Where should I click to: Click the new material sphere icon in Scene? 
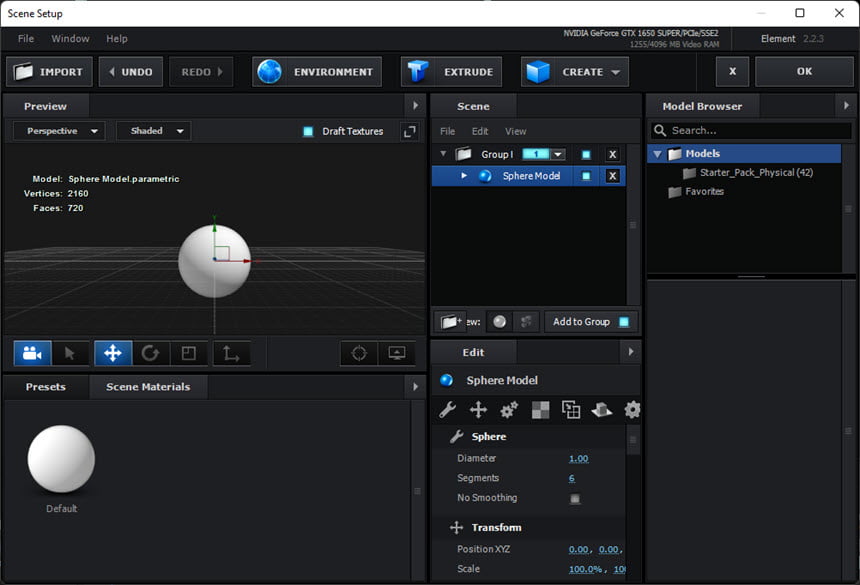coord(499,322)
